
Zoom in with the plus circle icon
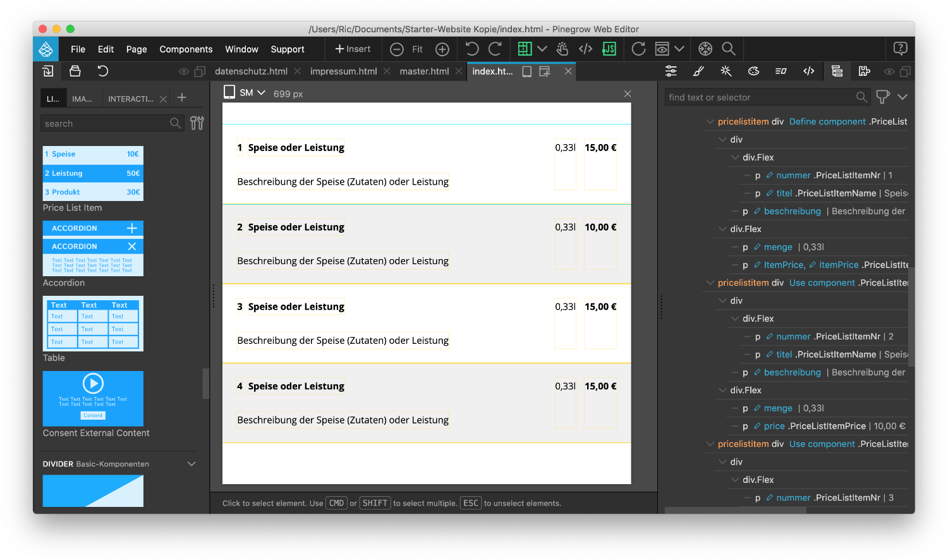tap(442, 49)
